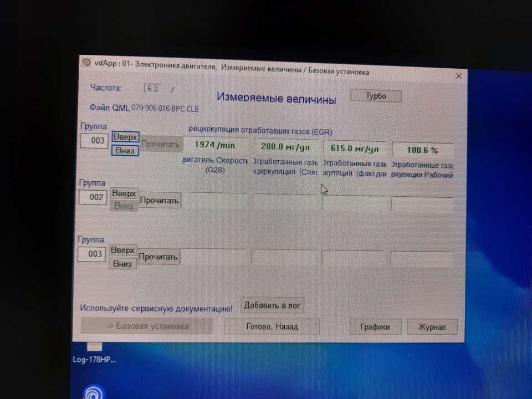The height and width of the screenshot is (399, 532).
Task: Click the Двигатель Скорость (G28) label
Action: tap(215, 165)
